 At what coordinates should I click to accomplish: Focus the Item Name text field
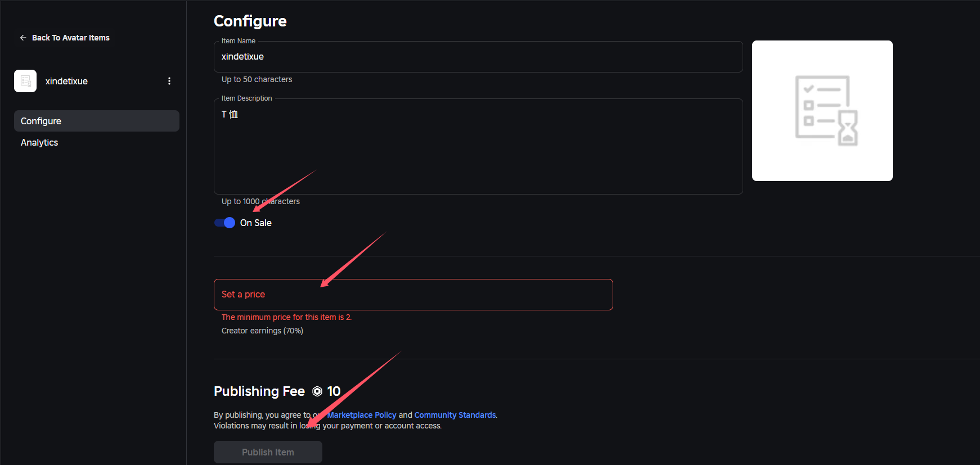pyautogui.click(x=478, y=57)
